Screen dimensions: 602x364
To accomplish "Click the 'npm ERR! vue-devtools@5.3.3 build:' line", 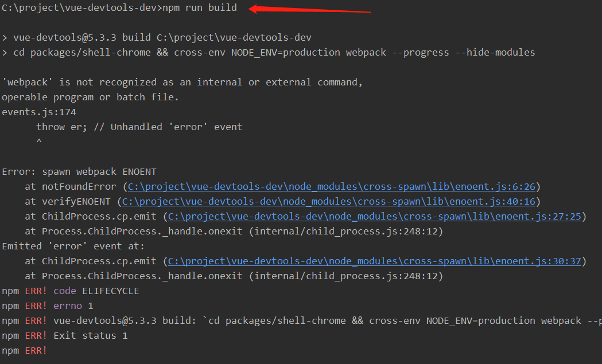I will point(302,321).
